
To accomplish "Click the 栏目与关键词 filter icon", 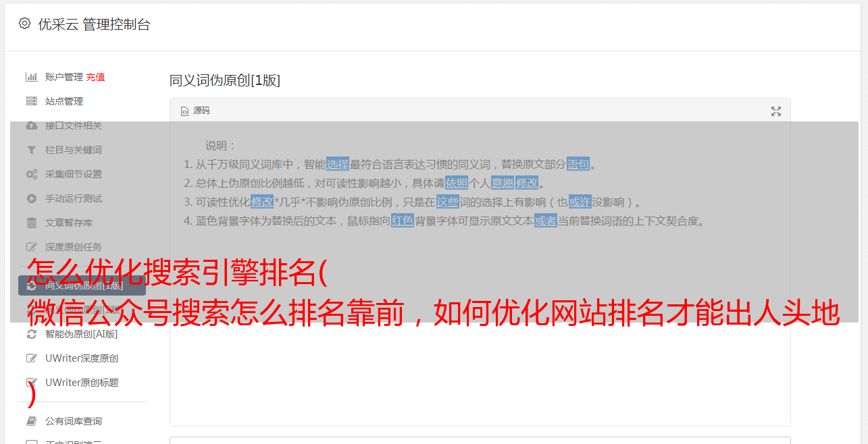I will coord(31,150).
